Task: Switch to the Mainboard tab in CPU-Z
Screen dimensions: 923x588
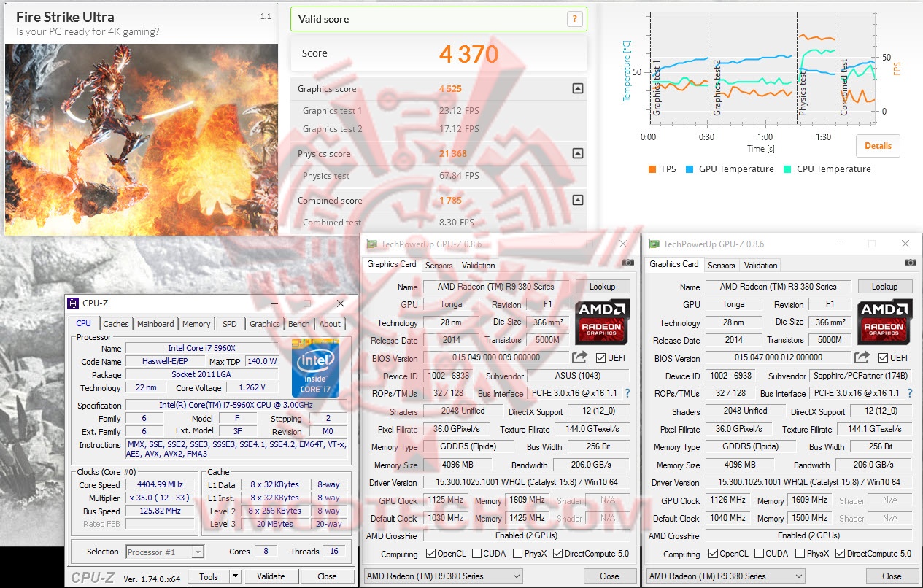Action: click(x=155, y=324)
